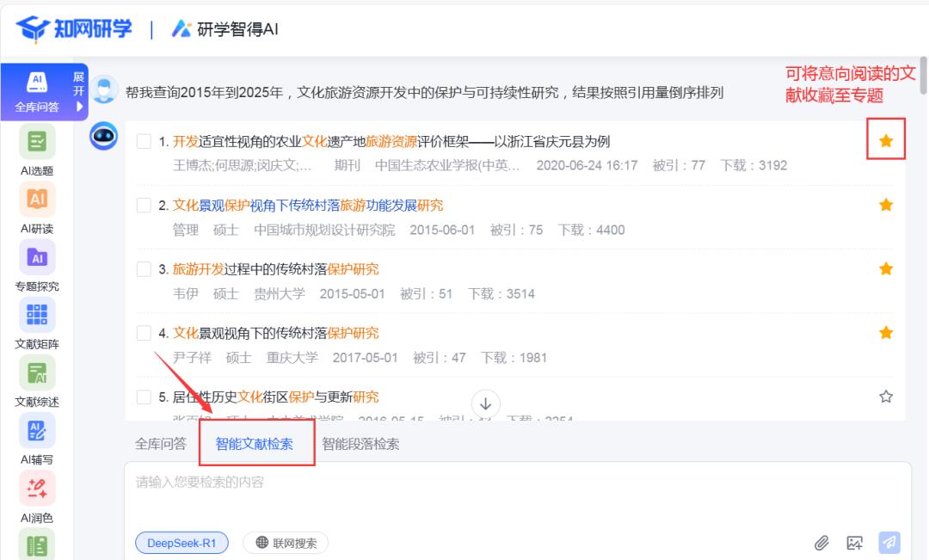Open article 开发适宜性视角的农业文化遗产地旅游资源评价框架
The width and height of the screenshot is (929, 560).
point(391,141)
